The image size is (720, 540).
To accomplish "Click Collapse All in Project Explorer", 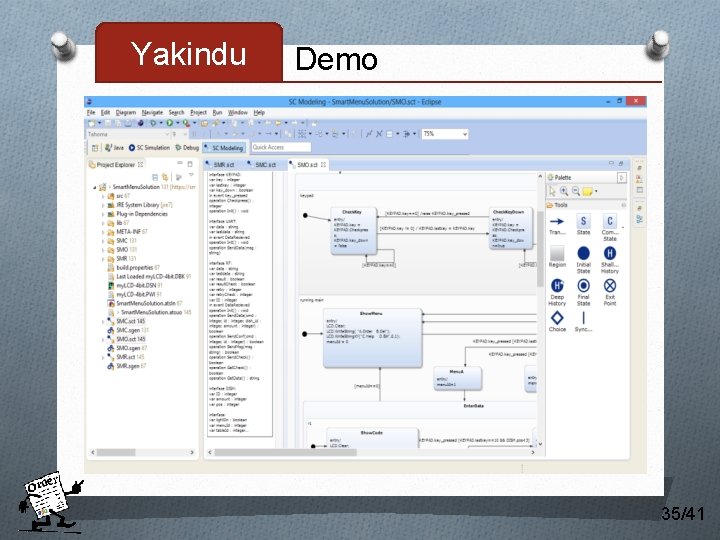I will (155, 177).
